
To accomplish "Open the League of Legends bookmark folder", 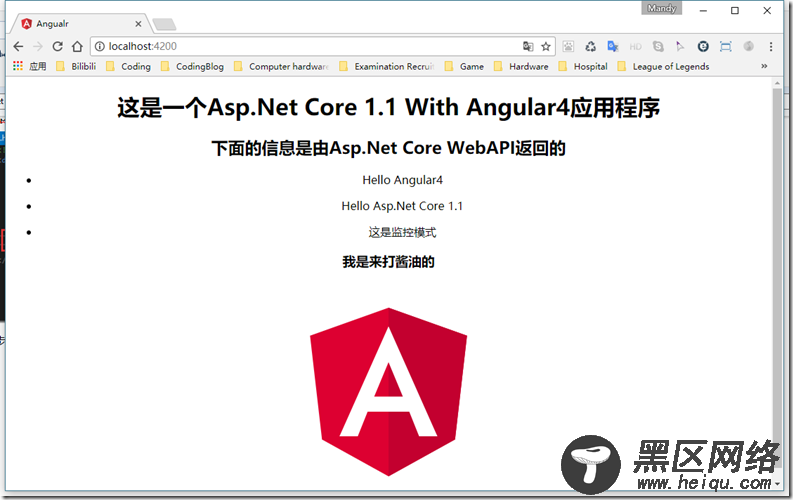I will coord(663,66).
